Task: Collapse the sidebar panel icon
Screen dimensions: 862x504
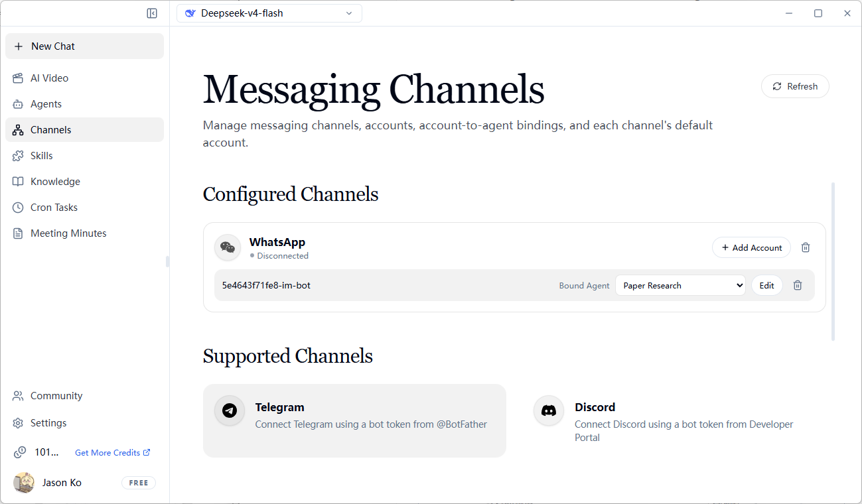Action: (152, 13)
